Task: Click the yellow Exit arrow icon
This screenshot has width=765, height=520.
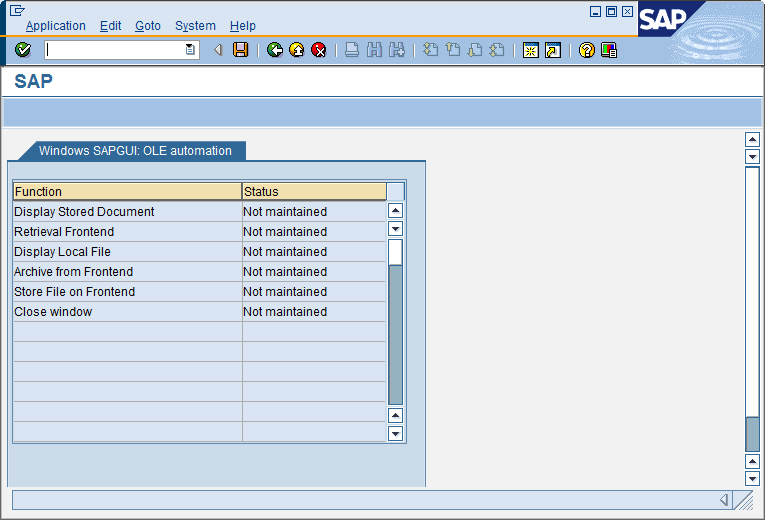Action: tap(297, 50)
